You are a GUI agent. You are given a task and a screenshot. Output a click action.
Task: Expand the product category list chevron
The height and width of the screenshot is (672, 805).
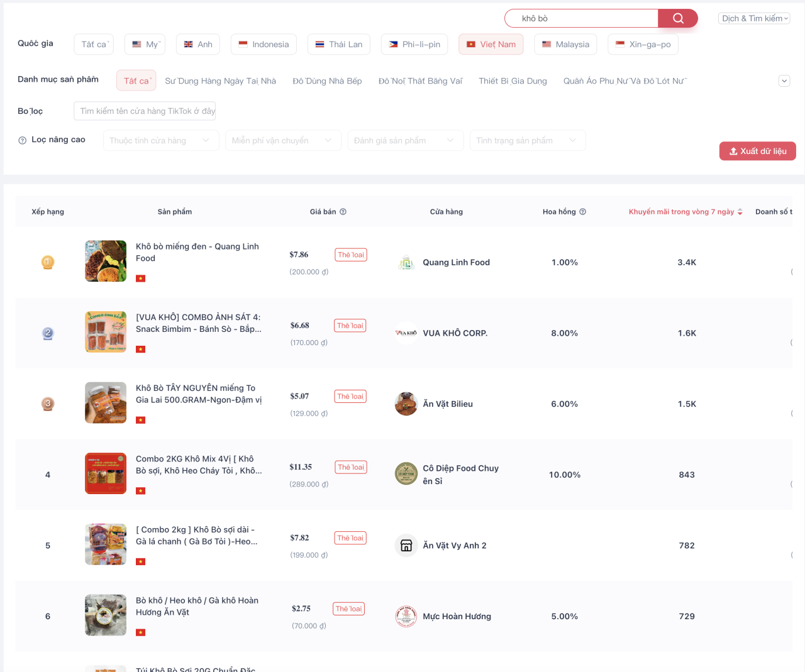[784, 81]
